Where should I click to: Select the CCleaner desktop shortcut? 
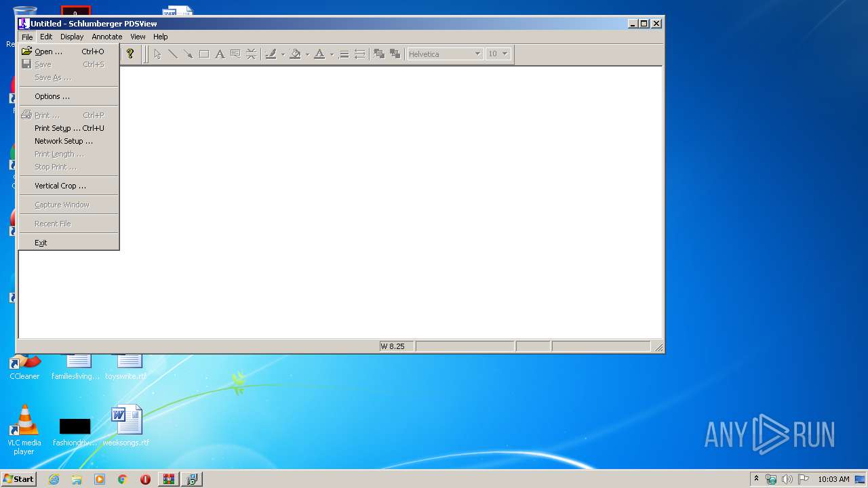[24, 367]
